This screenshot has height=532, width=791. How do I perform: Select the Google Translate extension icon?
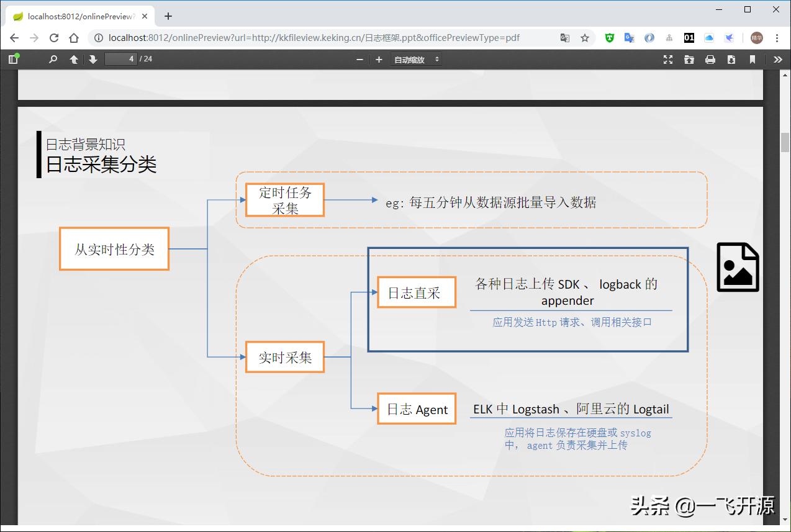629,38
